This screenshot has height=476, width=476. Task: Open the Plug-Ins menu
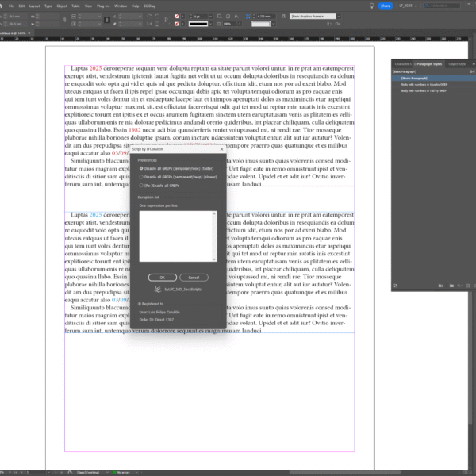point(103,6)
